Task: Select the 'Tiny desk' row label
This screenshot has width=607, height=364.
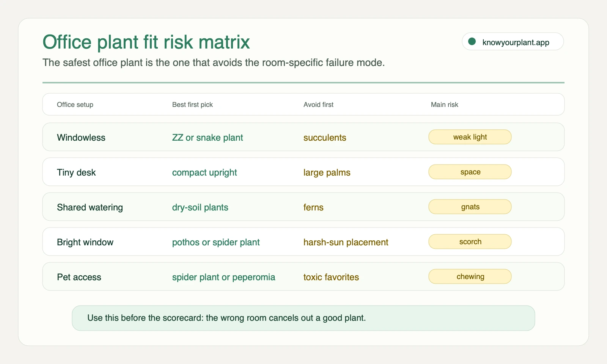Action: pyautogui.click(x=76, y=173)
